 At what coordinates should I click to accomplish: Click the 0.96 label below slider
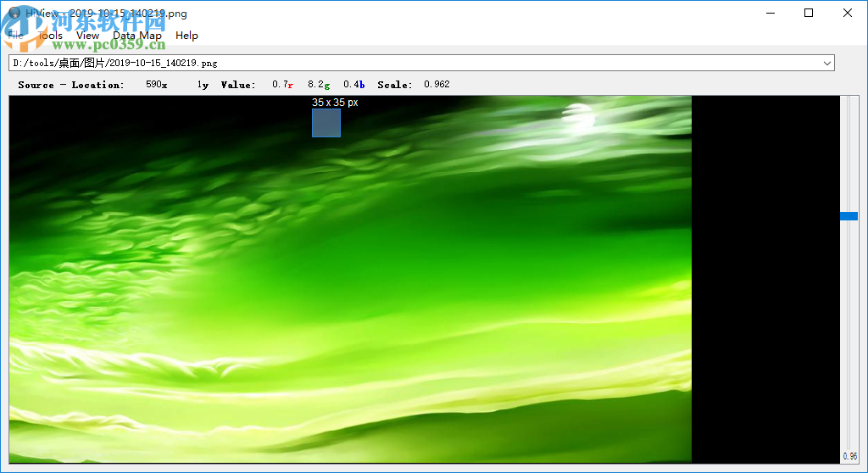pyautogui.click(x=849, y=456)
